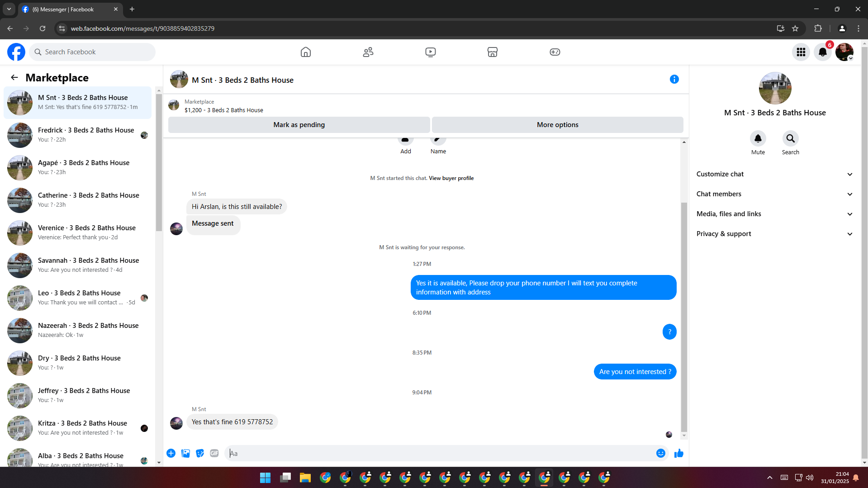The width and height of the screenshot is (868, 488).
Task: Open Jeffrey's 3 Beds 2 Baths House chat
Action: click(x=77, y=396)
